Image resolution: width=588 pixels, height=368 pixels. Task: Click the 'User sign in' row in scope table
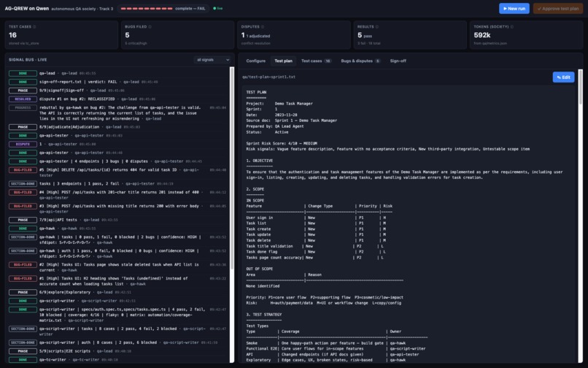point(316,218)
